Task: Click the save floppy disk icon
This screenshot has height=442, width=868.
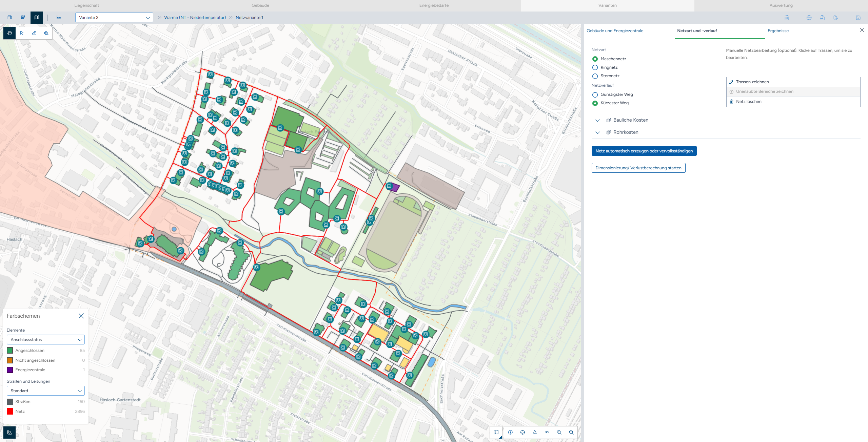Action: tap(858, 18)
